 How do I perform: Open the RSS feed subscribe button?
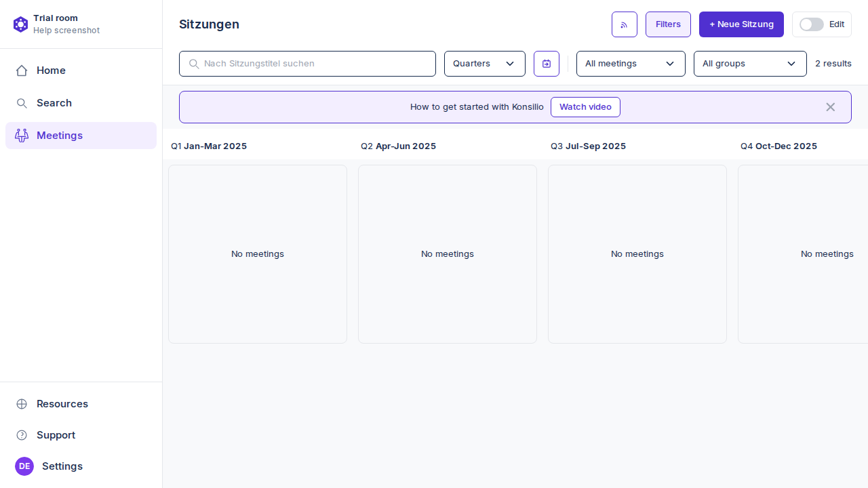[x=625, y=24]
